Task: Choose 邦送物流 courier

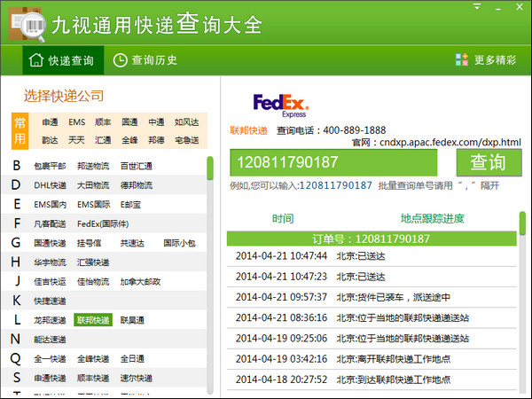Action: 93,166
